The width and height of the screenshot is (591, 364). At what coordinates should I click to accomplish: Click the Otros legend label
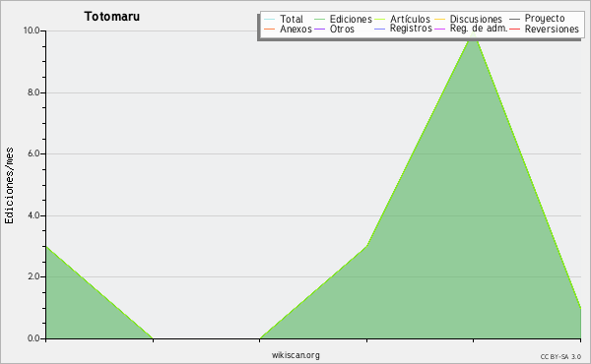pos(342,30)
